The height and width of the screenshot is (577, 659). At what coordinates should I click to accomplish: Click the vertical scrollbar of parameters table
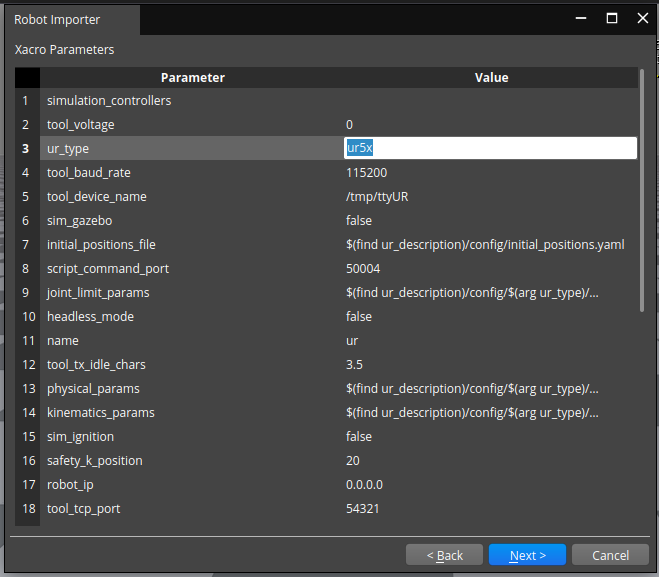641,190
